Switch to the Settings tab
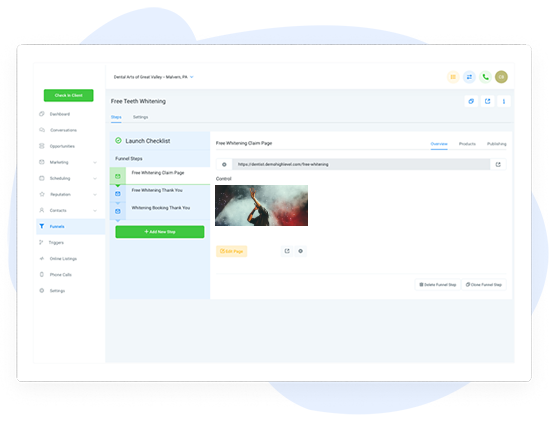The height and width of the screenshot is (421, 555). [x=141, y=117]
